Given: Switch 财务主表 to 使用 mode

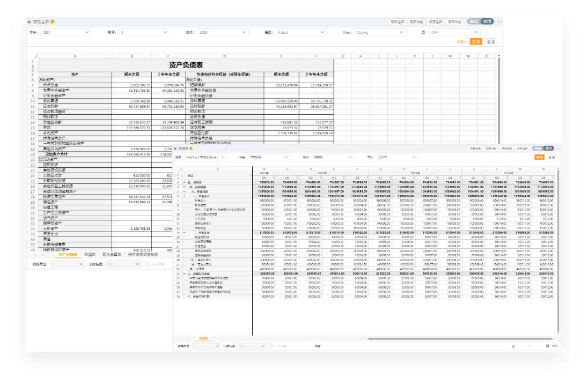Looking at the screenshot, I should tap(487, 22).
